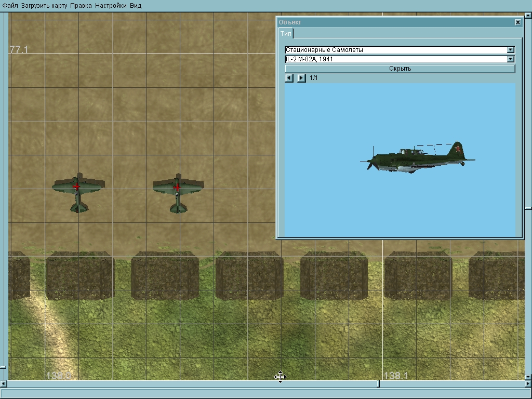
Task: Show next skin with right arrow button
Action: 301,78
